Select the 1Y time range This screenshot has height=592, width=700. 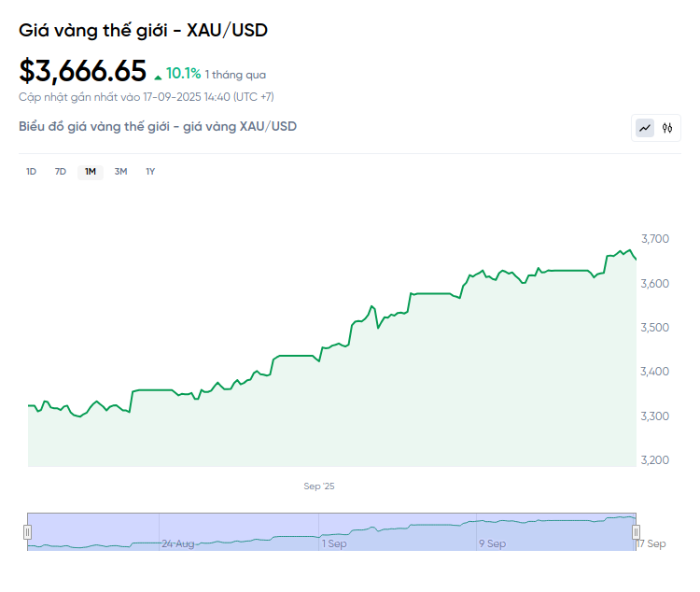tap(150, 172)
